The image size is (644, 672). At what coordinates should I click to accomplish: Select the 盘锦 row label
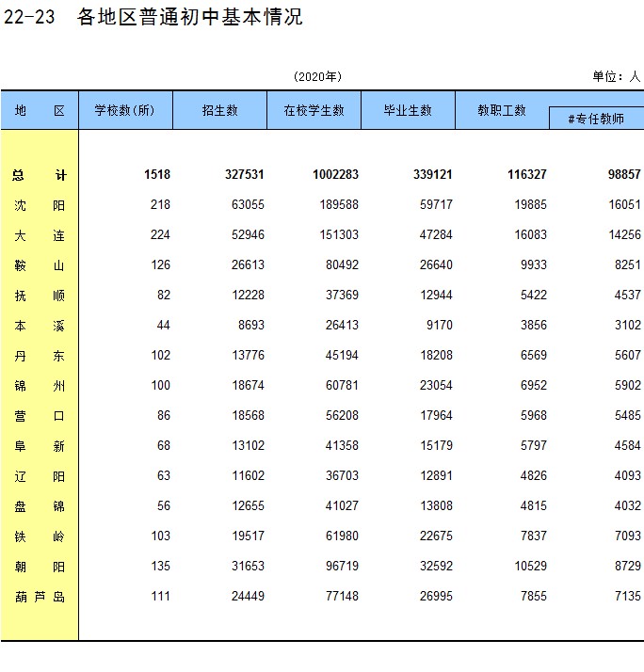tap(40, 506)
